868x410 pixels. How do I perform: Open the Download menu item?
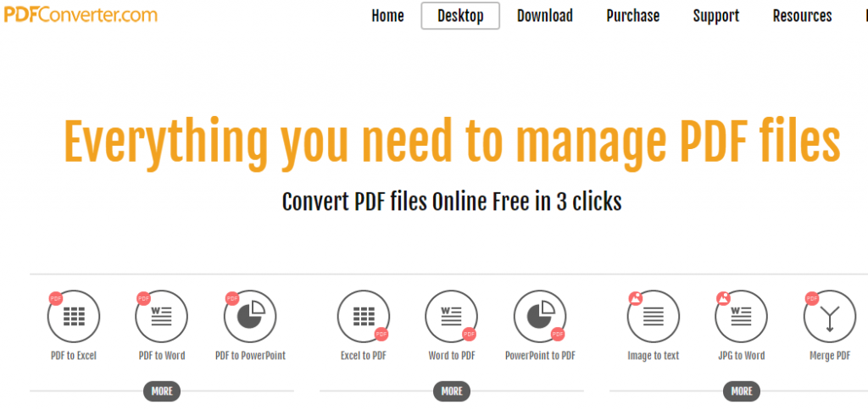point(545,15)
